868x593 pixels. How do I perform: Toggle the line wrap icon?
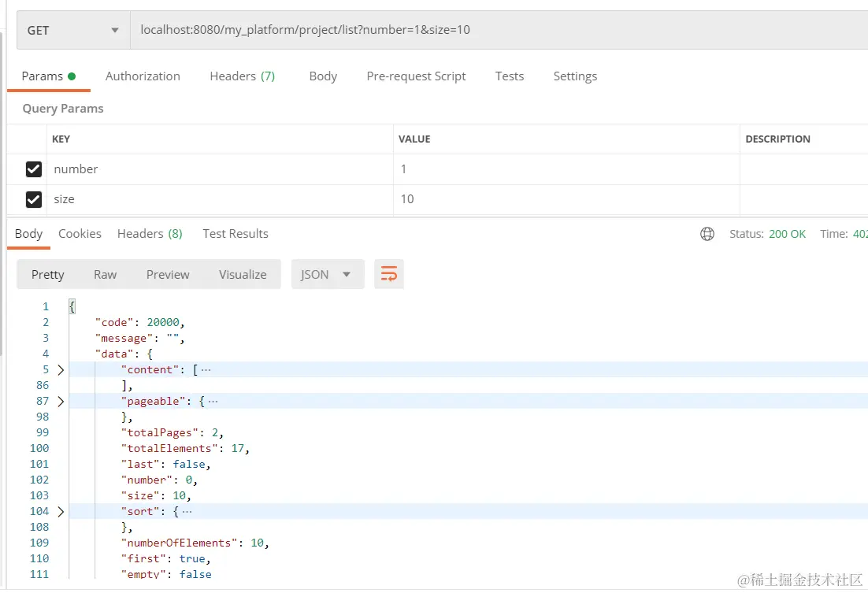pos(388,274)
